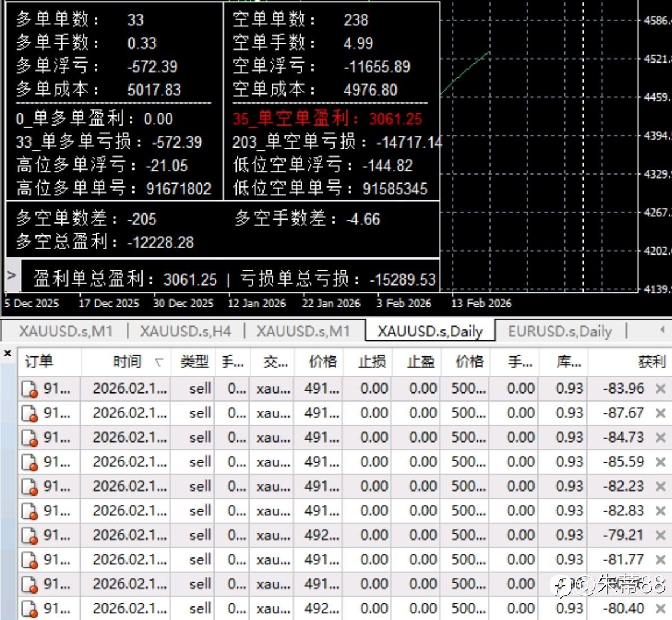Click the 低位空单单号 value 91585345
The height and width of the screenshot is (620, 672).
click(x=395, y=189)
